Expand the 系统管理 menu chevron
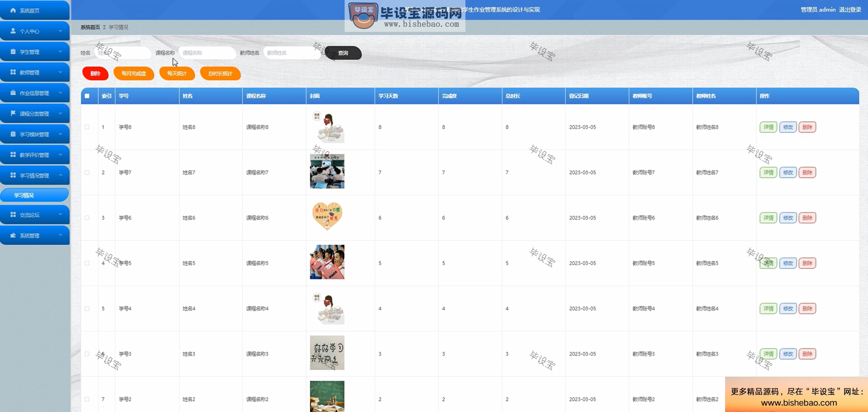The width and height of the screenshot is (868, 412). click(60, 235)
